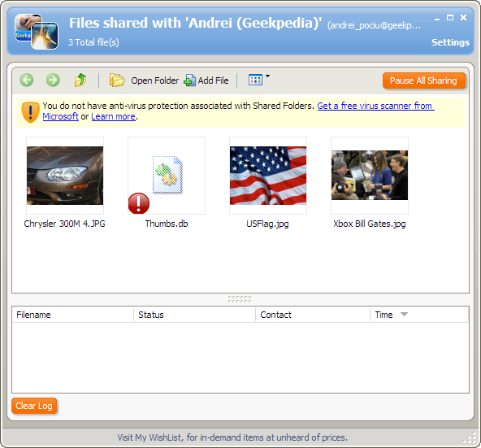Screen dimensions: 481x448
Task: Click Open Folder text label
Action: [x=155, y=80]
